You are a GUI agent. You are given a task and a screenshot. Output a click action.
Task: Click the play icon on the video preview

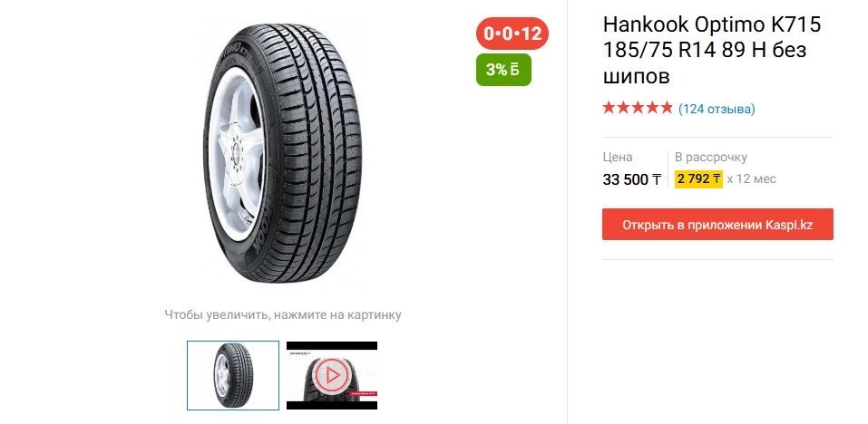tap(332, 375)
